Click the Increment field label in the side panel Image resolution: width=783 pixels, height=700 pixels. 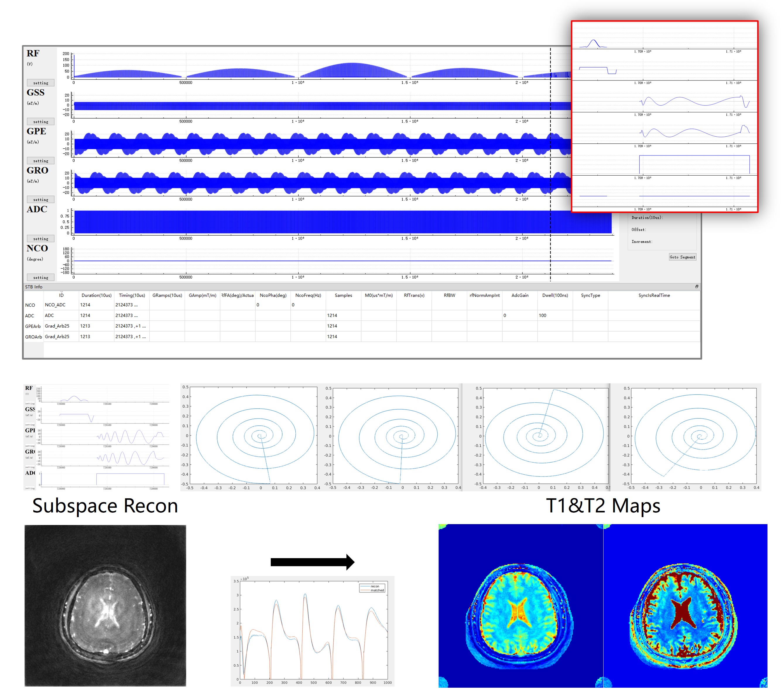[x=642, y=241]
